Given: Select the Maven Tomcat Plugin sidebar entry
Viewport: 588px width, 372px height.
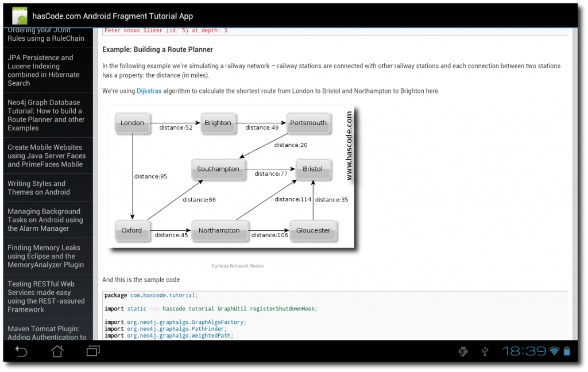Looking at the screenshot, I should 46,332.
